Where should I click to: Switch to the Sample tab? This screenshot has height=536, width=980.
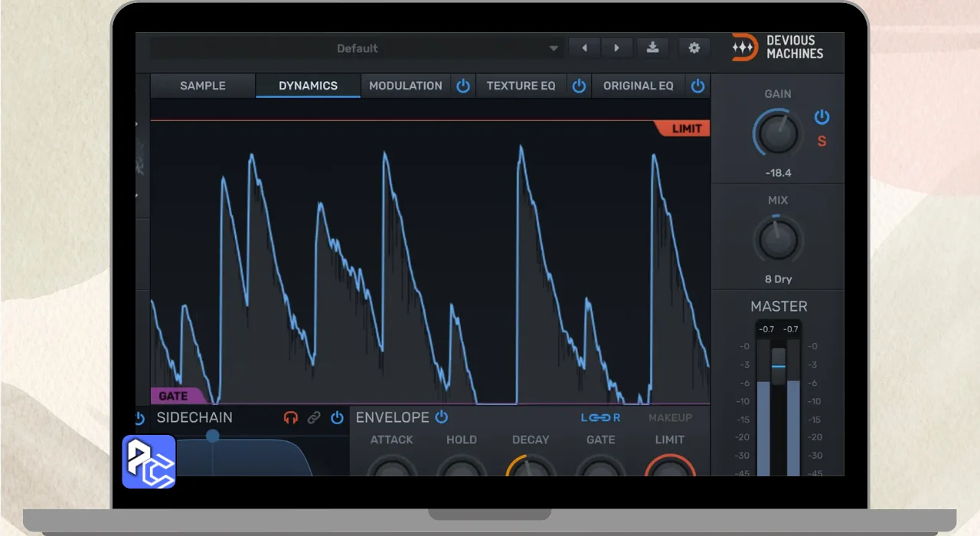pyautogui.click(x=203, y=86)
